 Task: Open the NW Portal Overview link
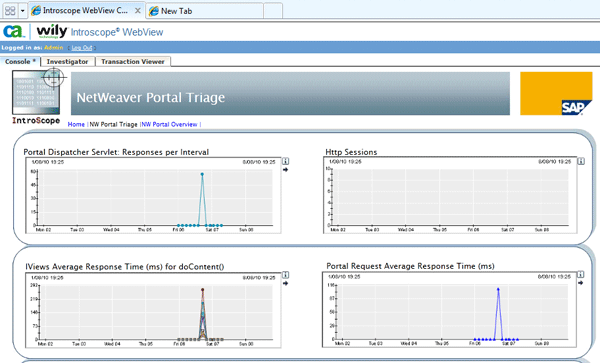click(x=170, y=124)
